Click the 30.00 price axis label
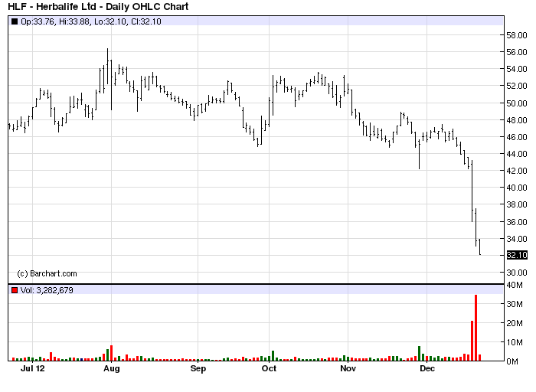The image size is (536, 392). click(517, 273)
